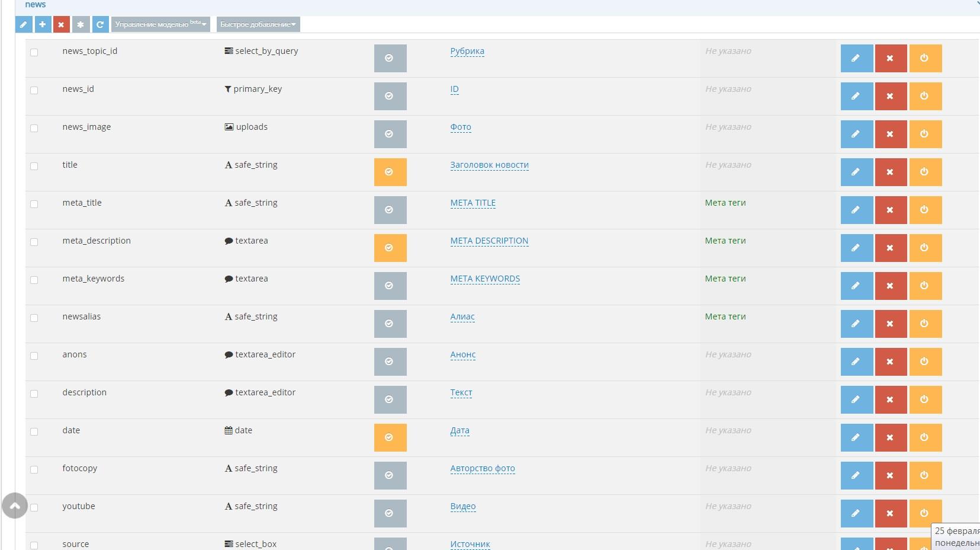Viewport: 980px width, 550px height.
Task: Click the scroll-to-top arrow button
Action: pos(15,506)
